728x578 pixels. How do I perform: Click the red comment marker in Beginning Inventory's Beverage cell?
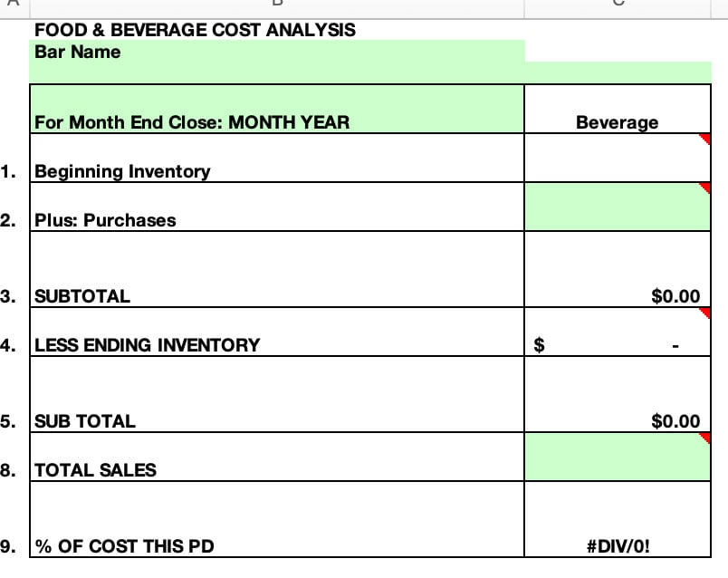[704, 139]
